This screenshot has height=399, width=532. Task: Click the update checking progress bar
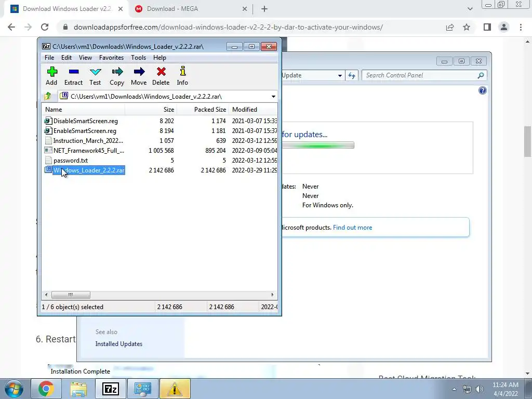point(318,145)
